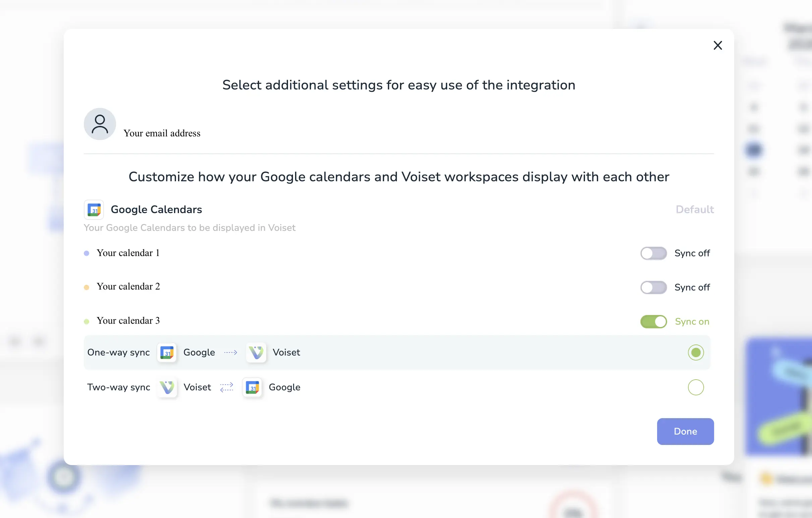
Task: Enable sync for Your calendar 2
Action: (653, 287)
